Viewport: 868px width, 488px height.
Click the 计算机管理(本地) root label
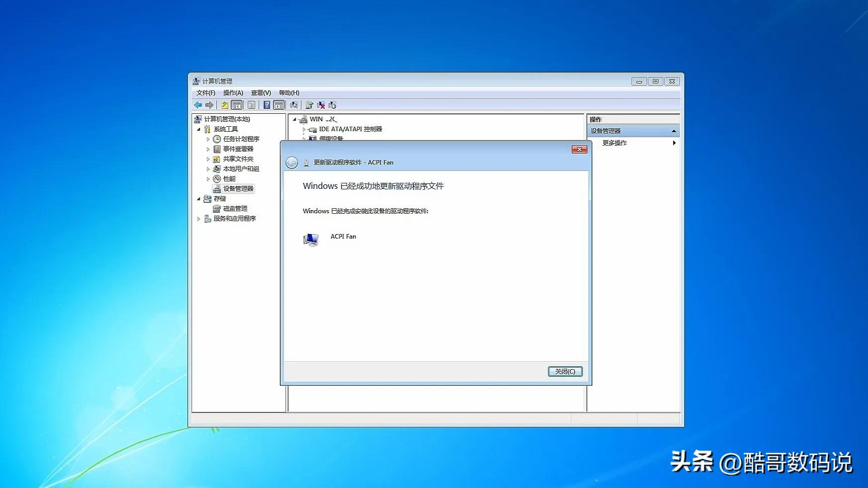[x=227, y=119]
